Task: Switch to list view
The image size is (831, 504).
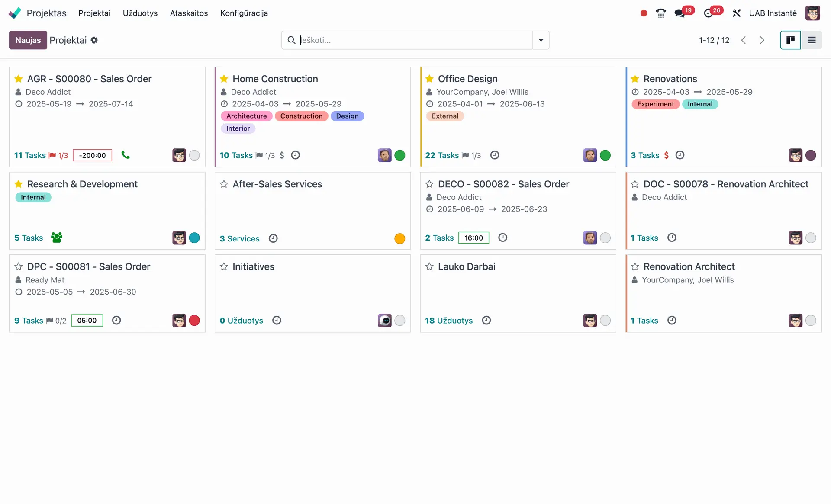Action: (x=812, y=40)
